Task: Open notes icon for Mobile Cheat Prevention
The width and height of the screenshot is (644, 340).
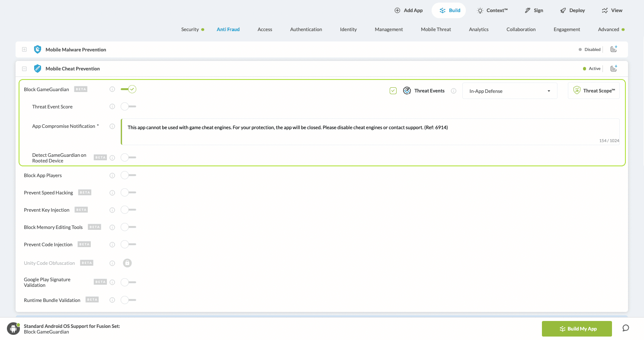Action: pyautogui.click(x=614, y=68)
